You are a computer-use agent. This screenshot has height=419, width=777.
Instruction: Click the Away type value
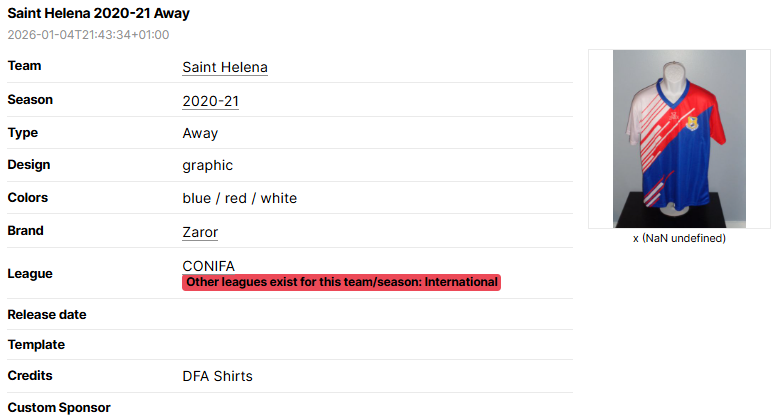point(200,133)
